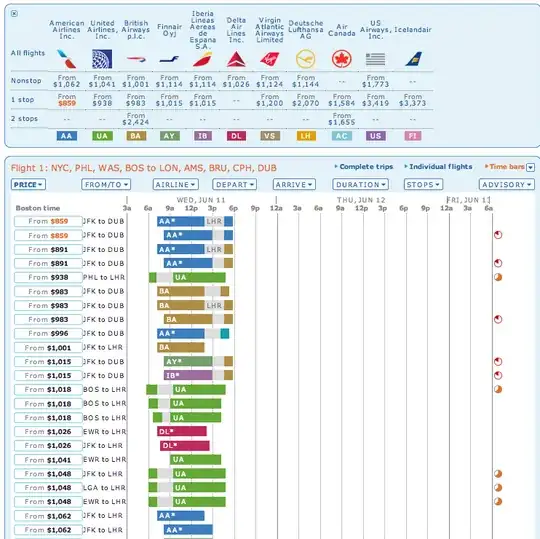Click the Virgin Atlantic logo
540x539 pixels.
[x=270, y=59]
